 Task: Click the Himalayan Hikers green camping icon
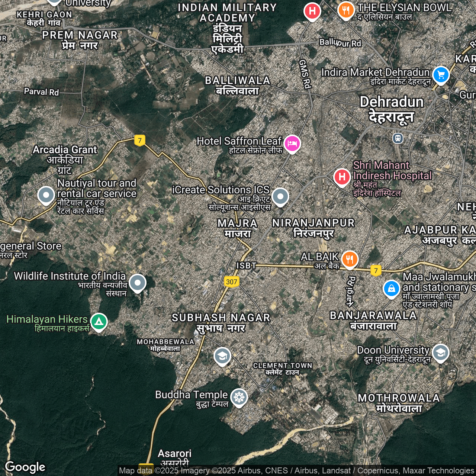[99, 321]
